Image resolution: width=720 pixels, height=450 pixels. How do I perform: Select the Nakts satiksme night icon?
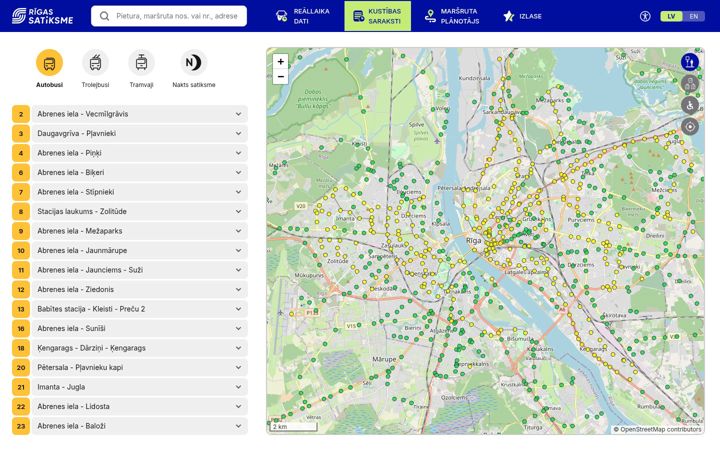pos(193,63)
